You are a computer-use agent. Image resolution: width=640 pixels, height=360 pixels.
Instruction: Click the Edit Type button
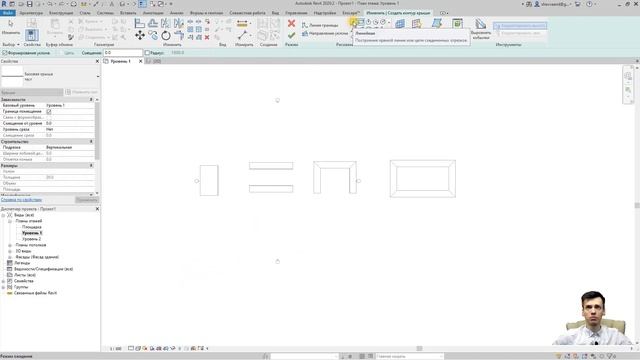coord(82,92)
